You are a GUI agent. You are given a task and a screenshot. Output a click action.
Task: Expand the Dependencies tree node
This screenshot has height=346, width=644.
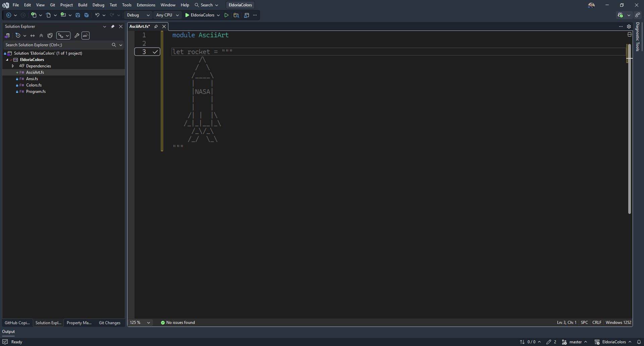point(13,66)
